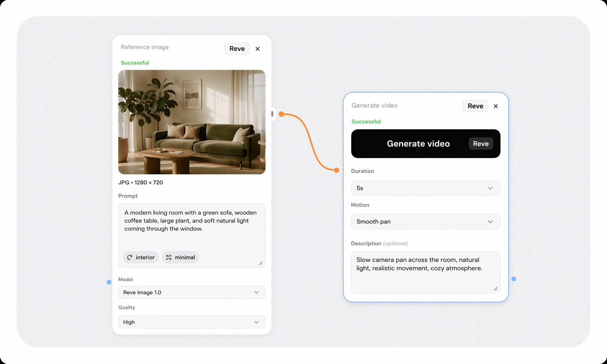607x364 pixels.
Task: Grab the Description box resize handle
Action: click(x=495, y=288)
